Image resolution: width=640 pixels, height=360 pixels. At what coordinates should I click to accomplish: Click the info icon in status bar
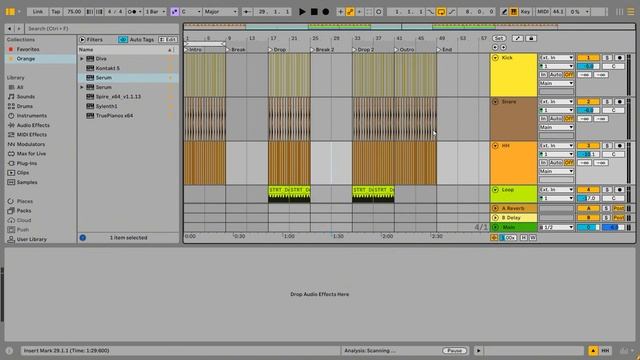click(x=9, y=351)
